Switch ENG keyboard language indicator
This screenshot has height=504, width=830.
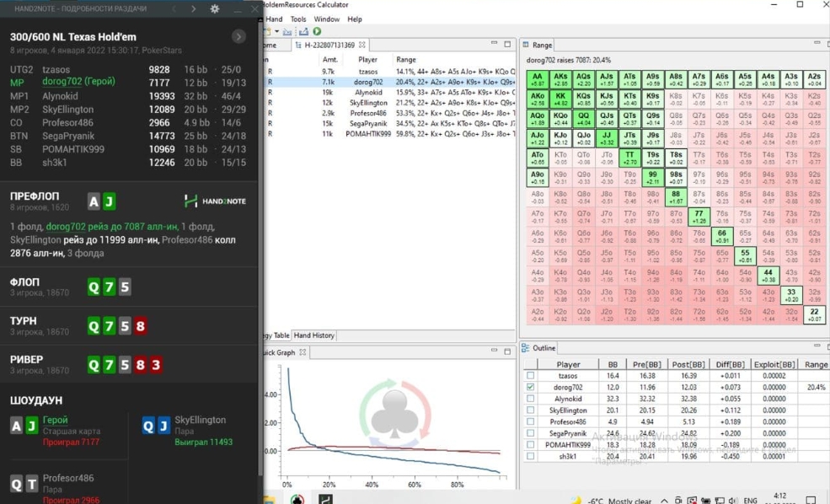(750, 501)
